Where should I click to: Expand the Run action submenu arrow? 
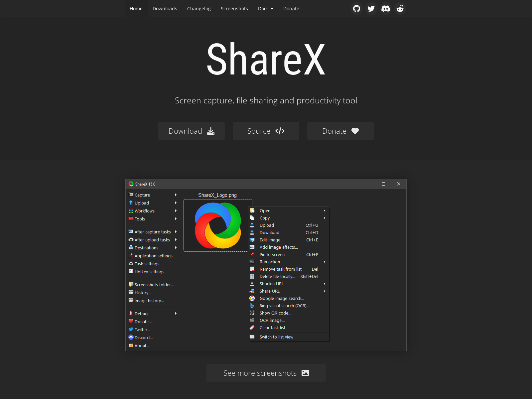[325, 262]
